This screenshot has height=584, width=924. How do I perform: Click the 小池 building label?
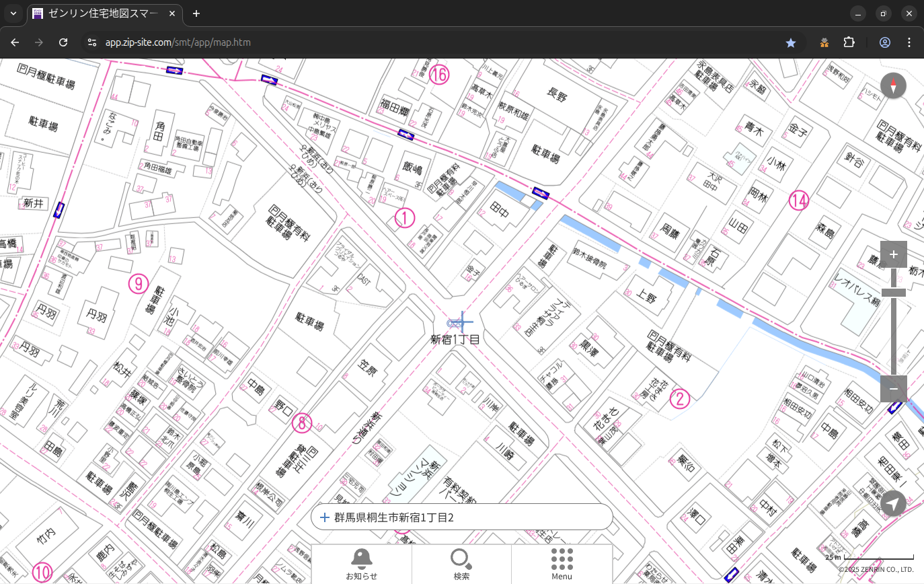click(174, 318)
